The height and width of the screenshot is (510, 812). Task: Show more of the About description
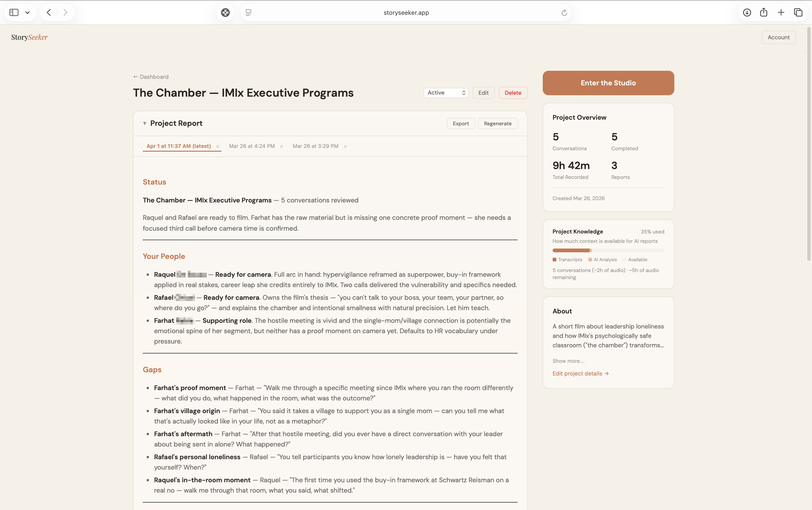568,361
